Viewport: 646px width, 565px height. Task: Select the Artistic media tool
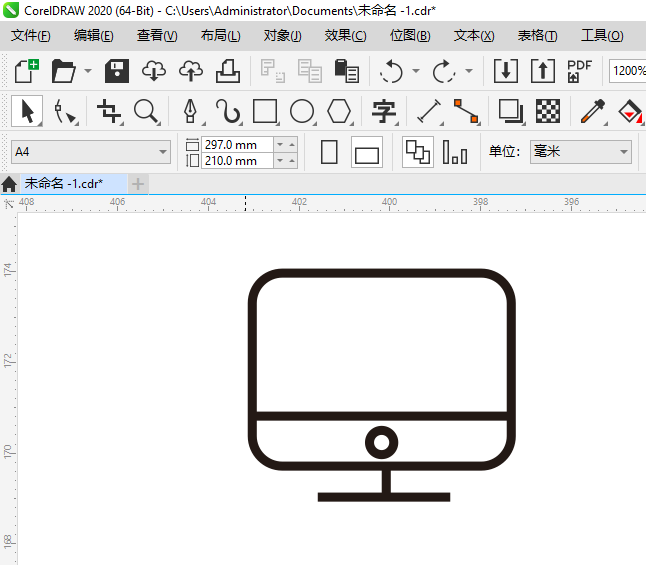[228, 111]
